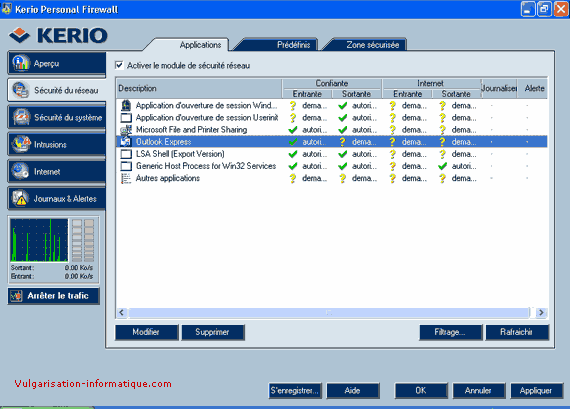The image size is (570, 409).
Task: Open the Journaux & Alertes warning icon
Action: pos(20,198)
